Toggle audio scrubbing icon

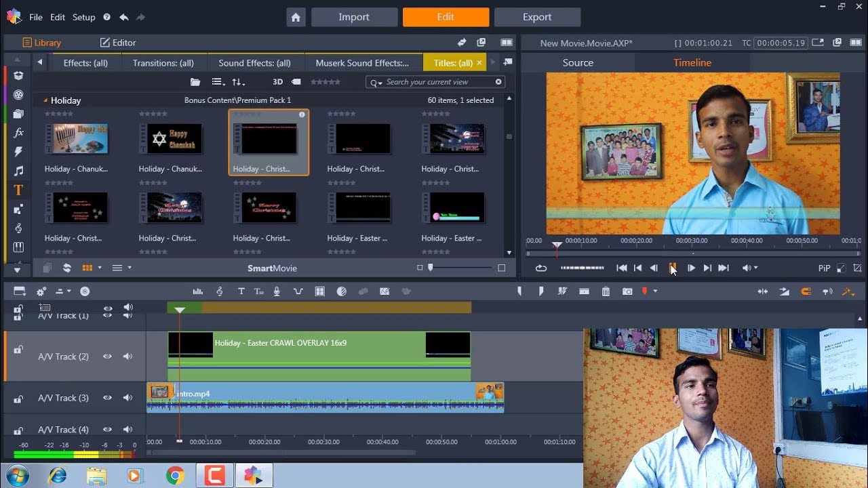(x=827, y=291)
